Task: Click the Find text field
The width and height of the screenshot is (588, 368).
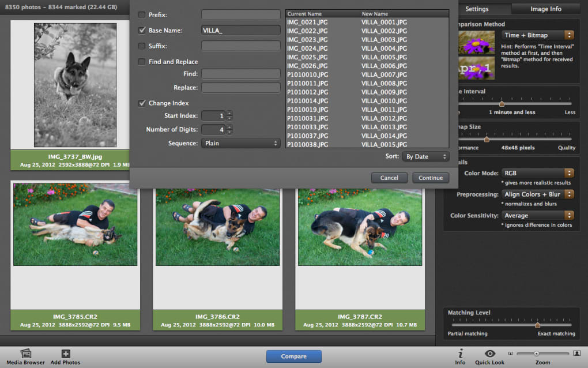Action: coord(241,74)
